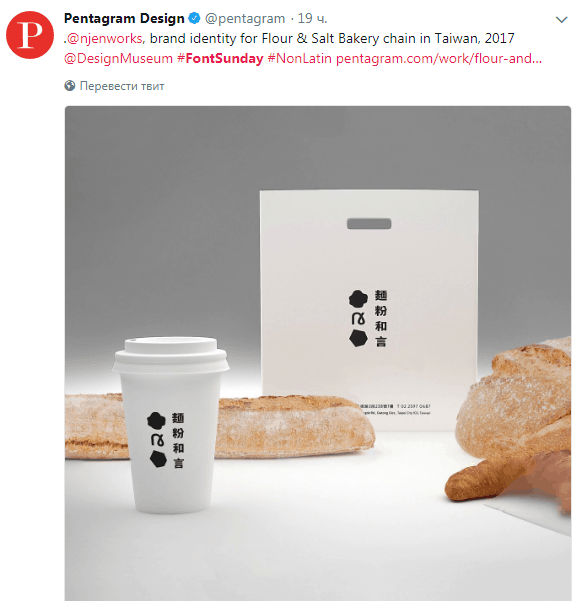Open the red Pentagram P avatar
This screenshot has height=604, width=577.
(30, 35)
